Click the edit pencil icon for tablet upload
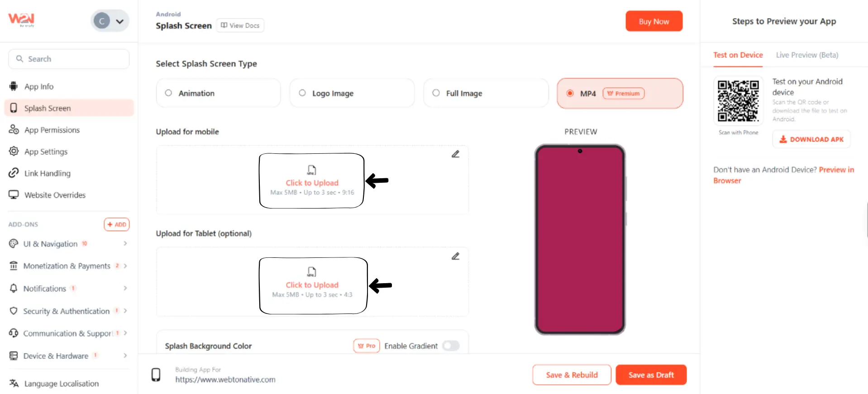The height and width of the screenshot is (394, 868). (x=455, y=256)
